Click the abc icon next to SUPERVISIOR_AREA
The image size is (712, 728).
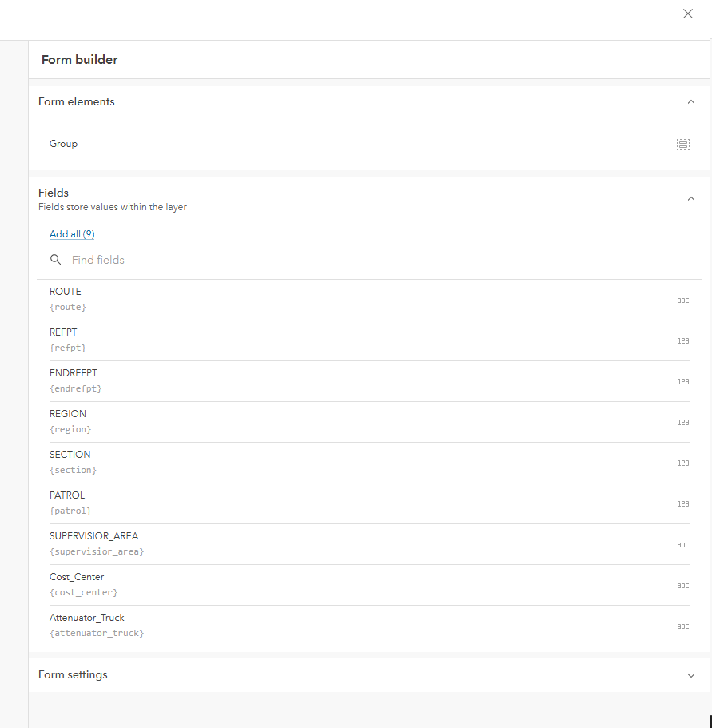[x=683, y=544]
